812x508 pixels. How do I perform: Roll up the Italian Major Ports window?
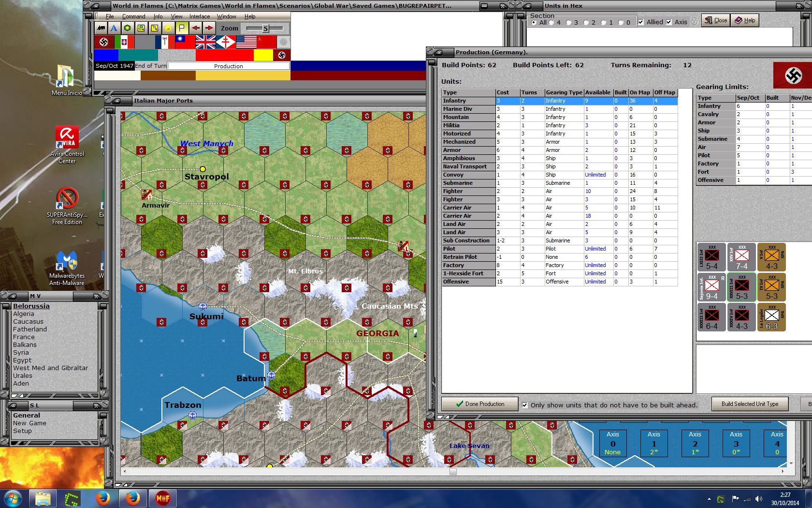tap(117, 101)
